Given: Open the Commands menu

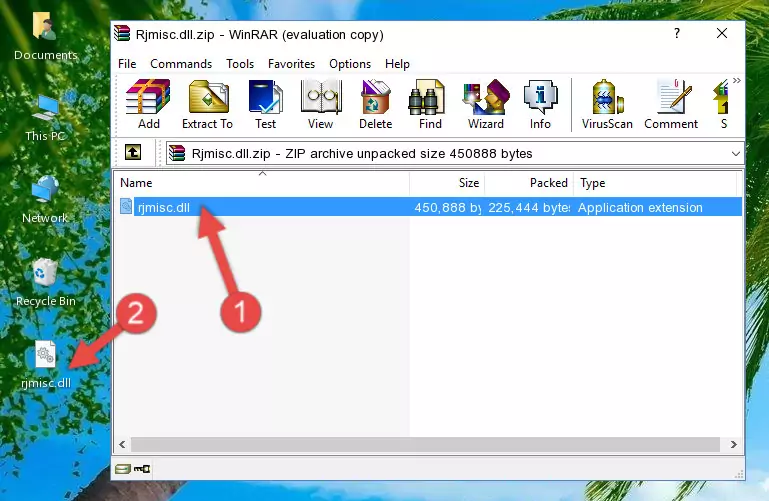Looking at the screenshot, I should (181, 64).
